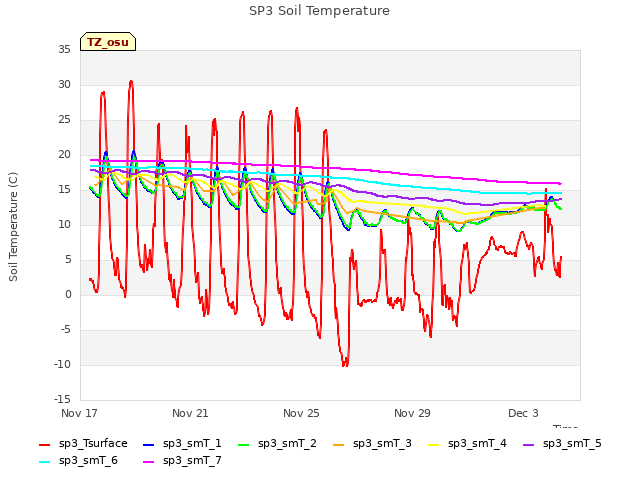Click the Nov 29 x-axis tick label
The height and width of the screenshot is (480, 640).
click(x=412, y=413)
